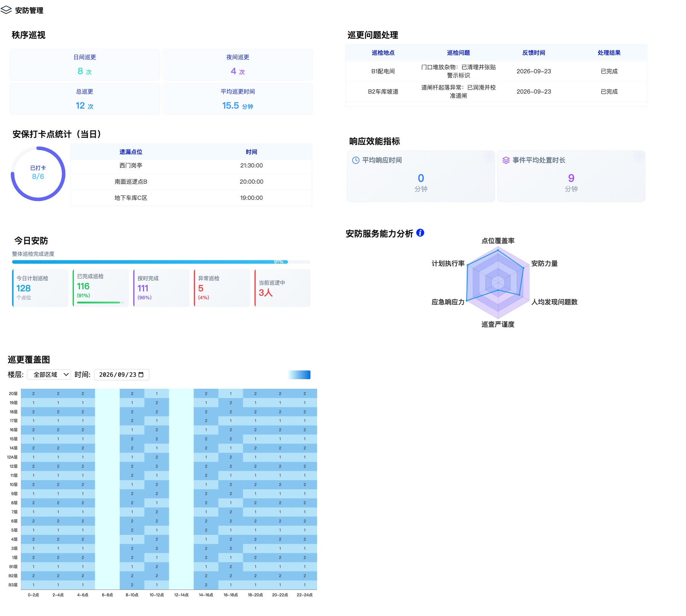This screenshot has width=686, height=616.
Task: Click the info icon beside 安防服务能力分析
Action: 420,233
